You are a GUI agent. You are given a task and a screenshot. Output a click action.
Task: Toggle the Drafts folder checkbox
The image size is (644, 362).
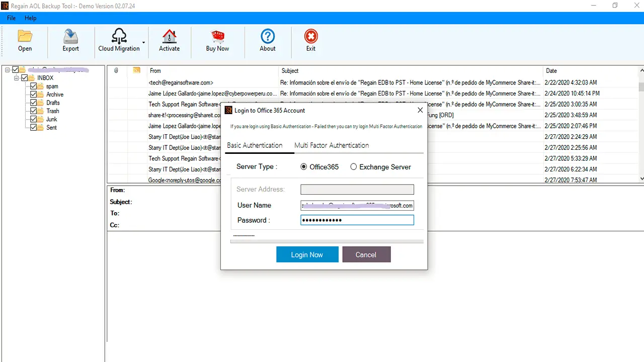click(33, 103)
